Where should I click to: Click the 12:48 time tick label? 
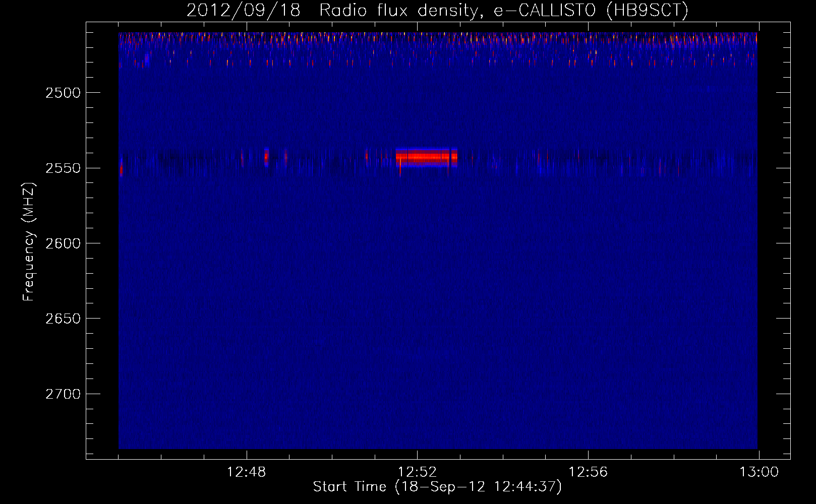246,472
